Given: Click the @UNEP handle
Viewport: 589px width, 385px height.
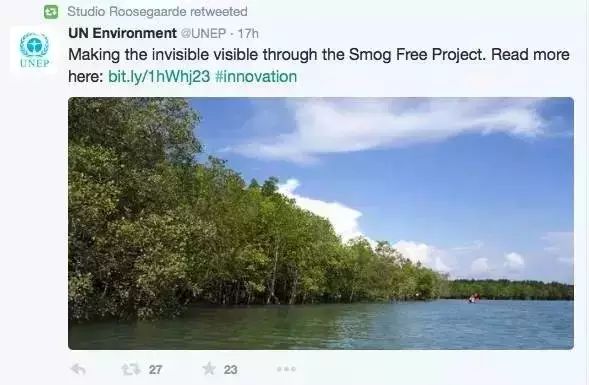Looking at the screenshot, I should click(x=204, y=33).
